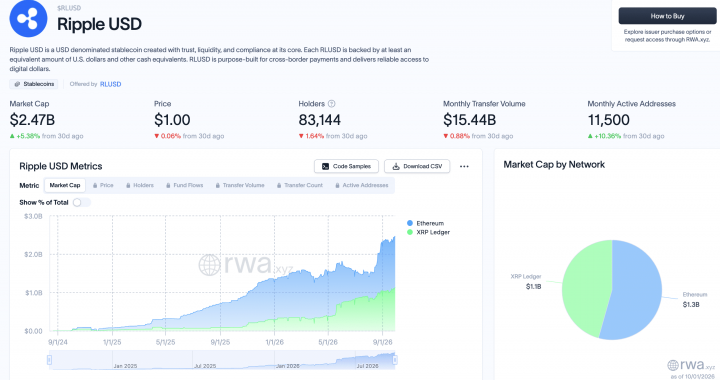
Task: Open the RLUSD issuer link
Action: point(111,84)
